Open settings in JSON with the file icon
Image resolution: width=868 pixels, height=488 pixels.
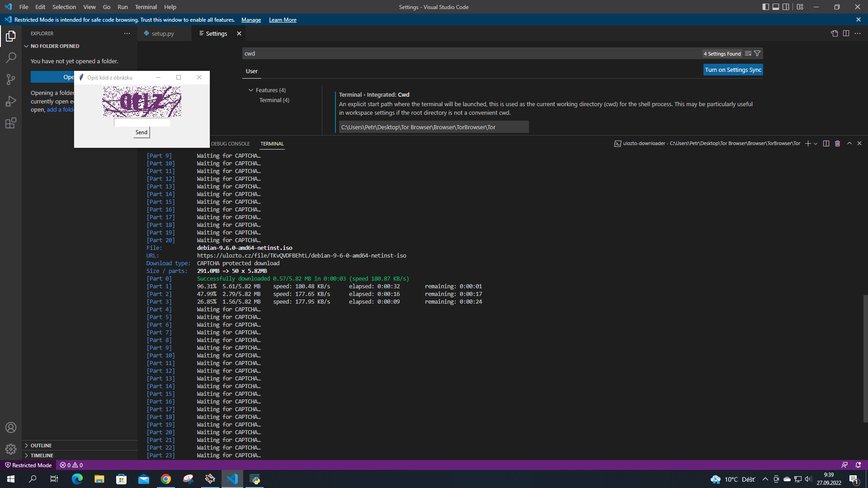pos(834,33)
